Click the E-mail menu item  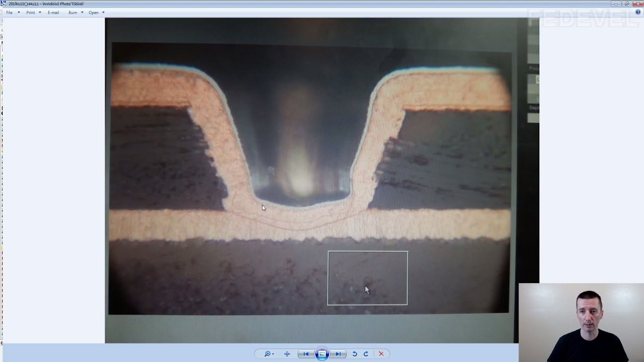[53, 13]
